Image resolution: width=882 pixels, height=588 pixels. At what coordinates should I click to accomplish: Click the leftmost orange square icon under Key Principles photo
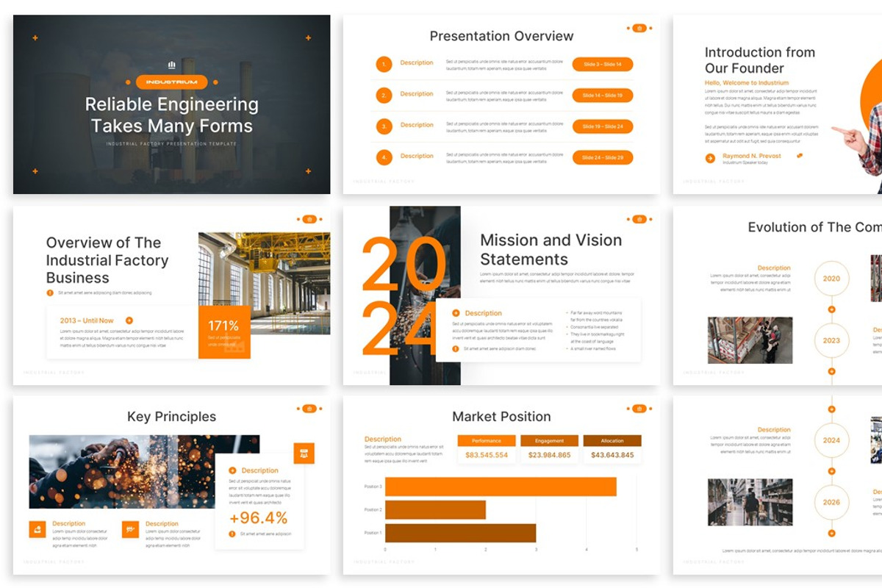point(37,529)
